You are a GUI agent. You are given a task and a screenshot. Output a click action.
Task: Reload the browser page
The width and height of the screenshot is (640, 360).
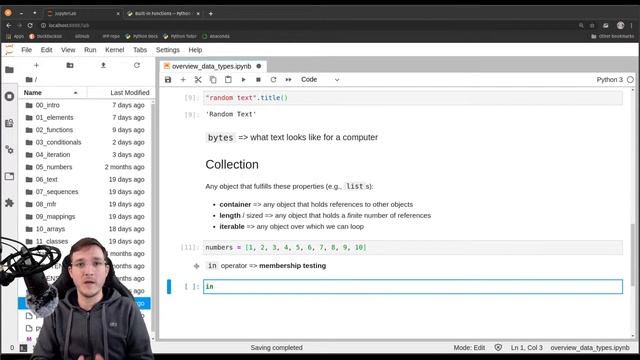[30, 25]
